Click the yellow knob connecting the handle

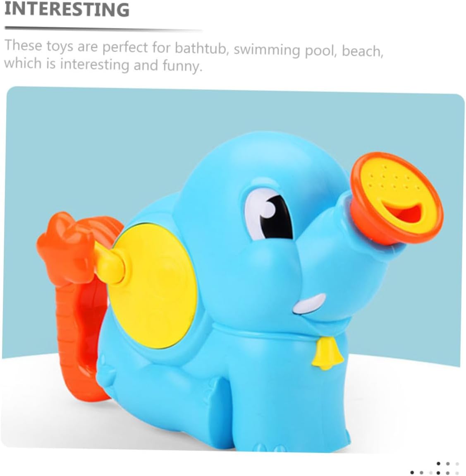point(109,262)
